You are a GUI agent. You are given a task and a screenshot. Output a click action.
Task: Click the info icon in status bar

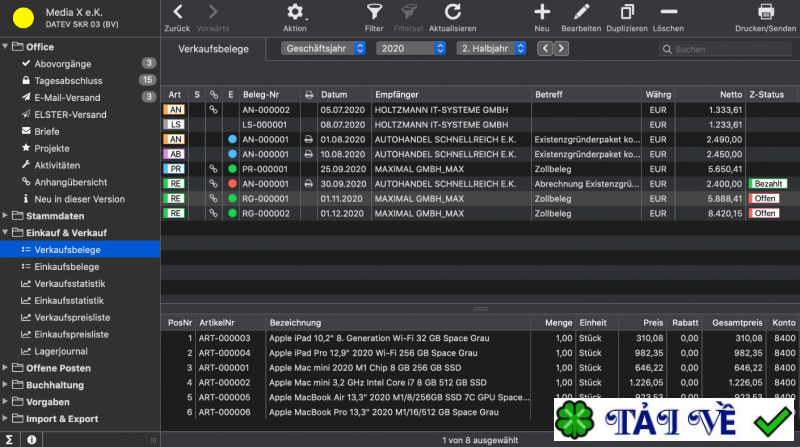coord(32,439)
